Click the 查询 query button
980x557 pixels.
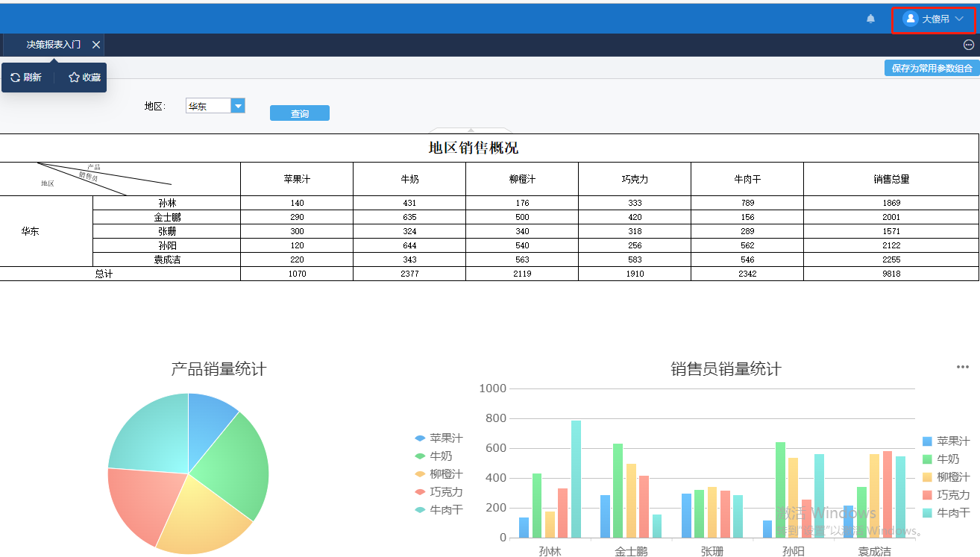[299, 113]
